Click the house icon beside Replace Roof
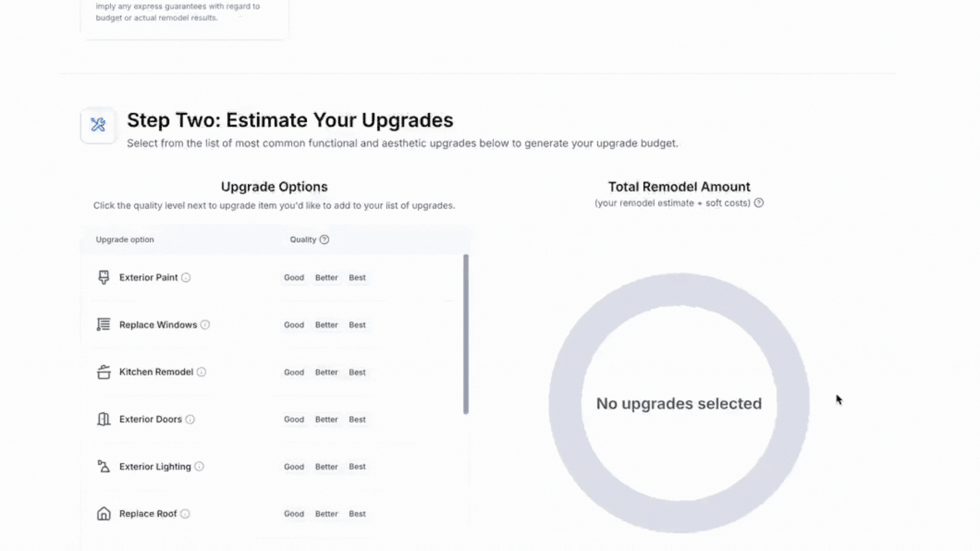 point(104,514)
